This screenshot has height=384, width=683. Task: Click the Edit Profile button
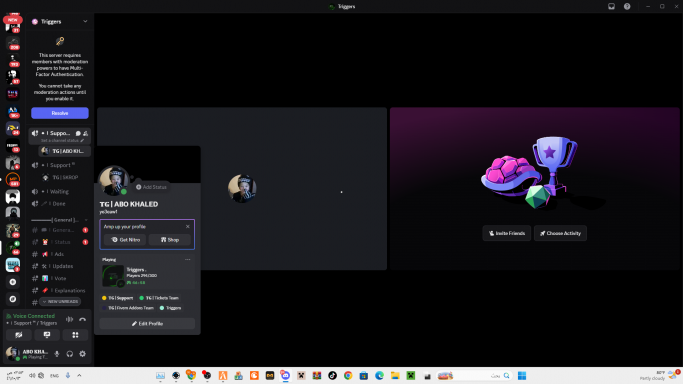click(x=147, y=323)
